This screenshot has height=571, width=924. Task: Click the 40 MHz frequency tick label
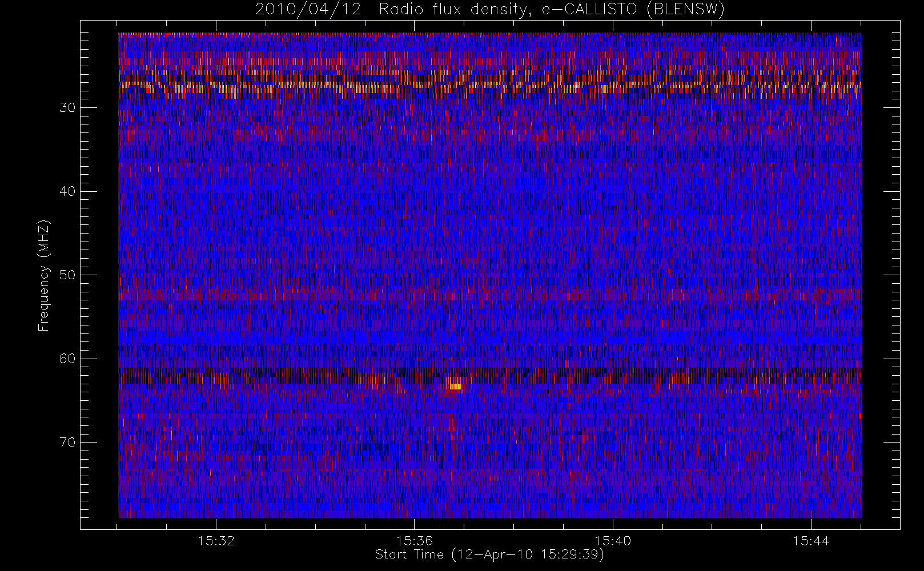point(67,191)
